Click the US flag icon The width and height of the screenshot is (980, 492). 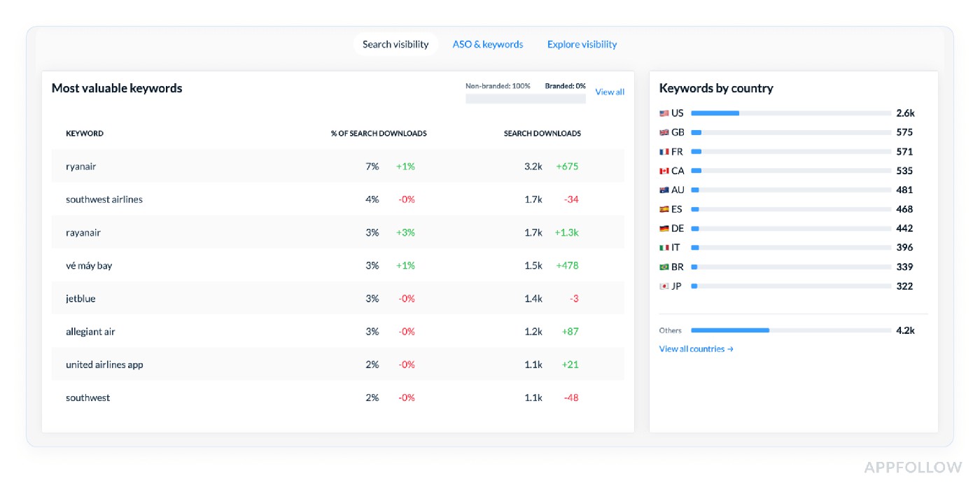point(664,113)
